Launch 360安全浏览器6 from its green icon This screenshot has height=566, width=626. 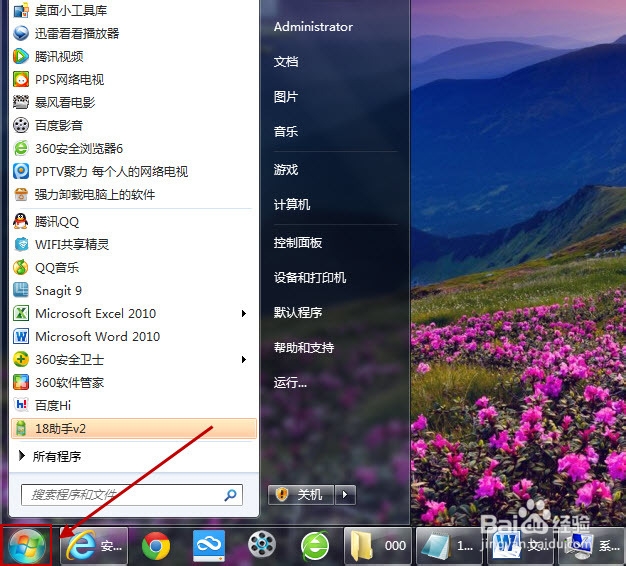pos(21,148)
